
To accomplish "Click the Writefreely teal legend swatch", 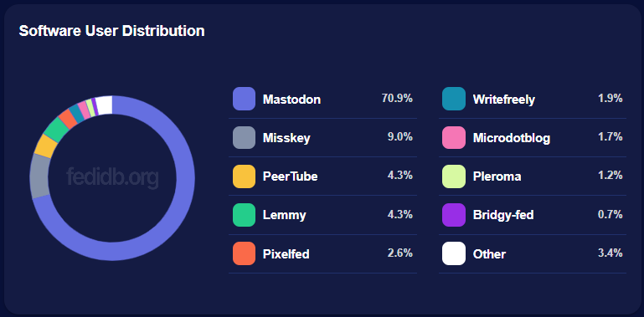I will 454,99.
